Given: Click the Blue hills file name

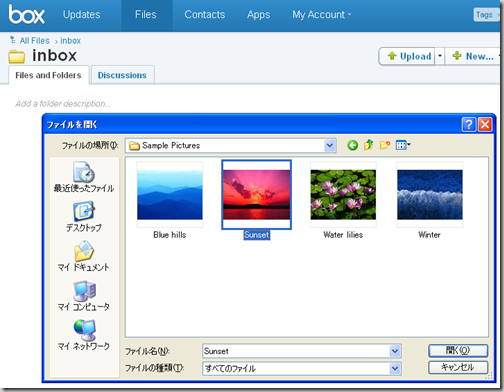Looking at the screenshot, I should (x=170, y=235).
